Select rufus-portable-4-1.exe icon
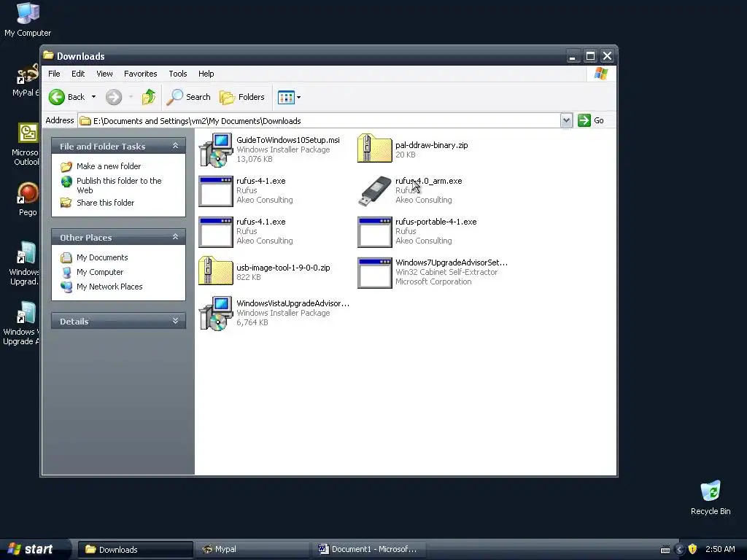 (375, 232)
